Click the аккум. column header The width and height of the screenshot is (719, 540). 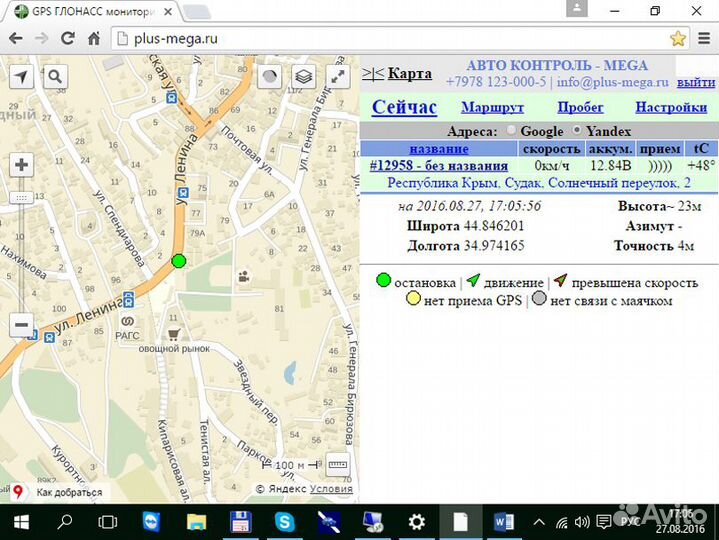(610, 149)
